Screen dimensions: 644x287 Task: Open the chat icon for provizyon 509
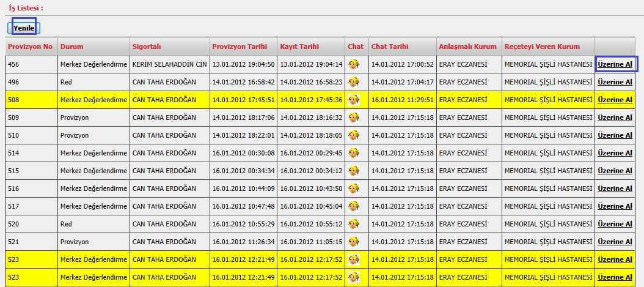[354, 117]
